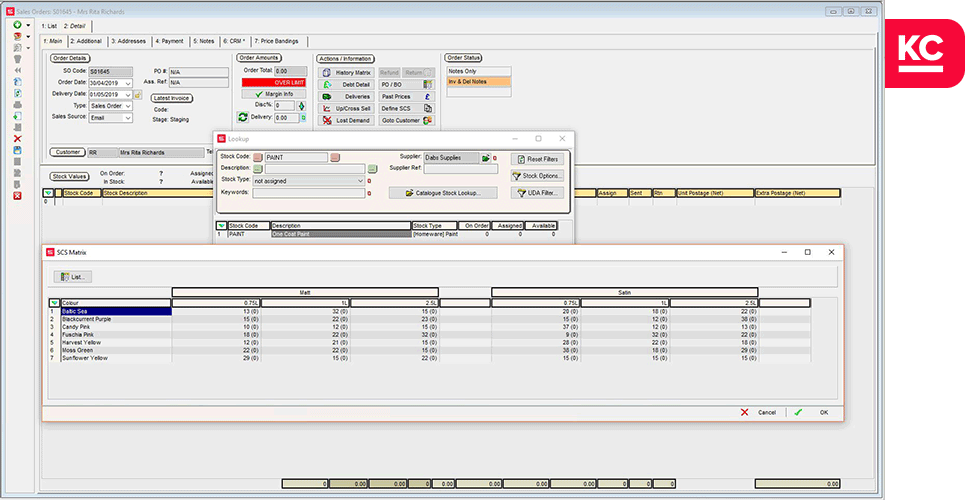The image size is (965, 500).
Task: Click the small blue icon right of Delivery amount field
Action: (303, 118)
